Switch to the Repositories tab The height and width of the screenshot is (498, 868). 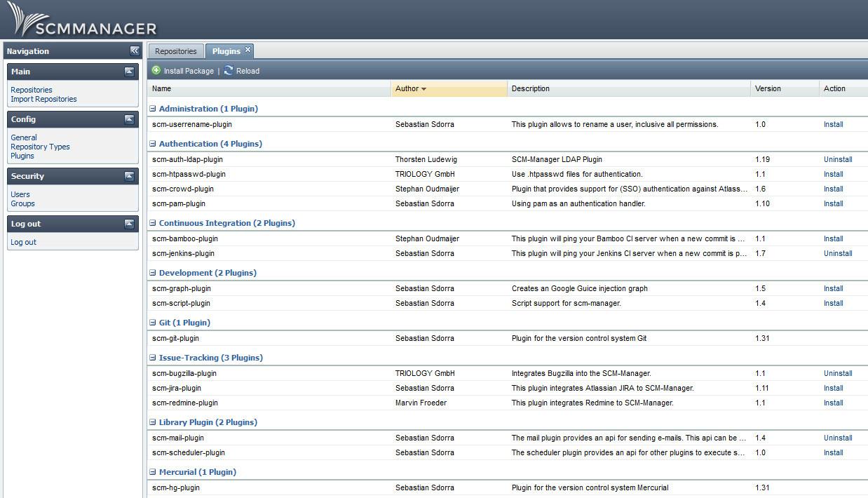tap(175, 51)
